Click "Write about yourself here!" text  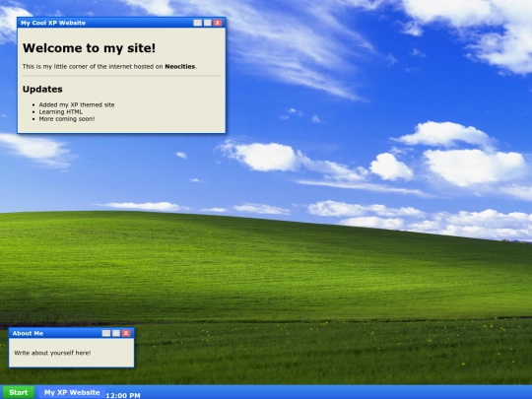52,353
